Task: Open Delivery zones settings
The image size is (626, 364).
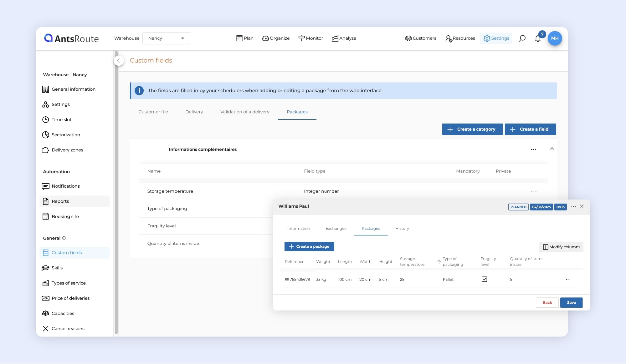Action: click(x=67, y=150)
